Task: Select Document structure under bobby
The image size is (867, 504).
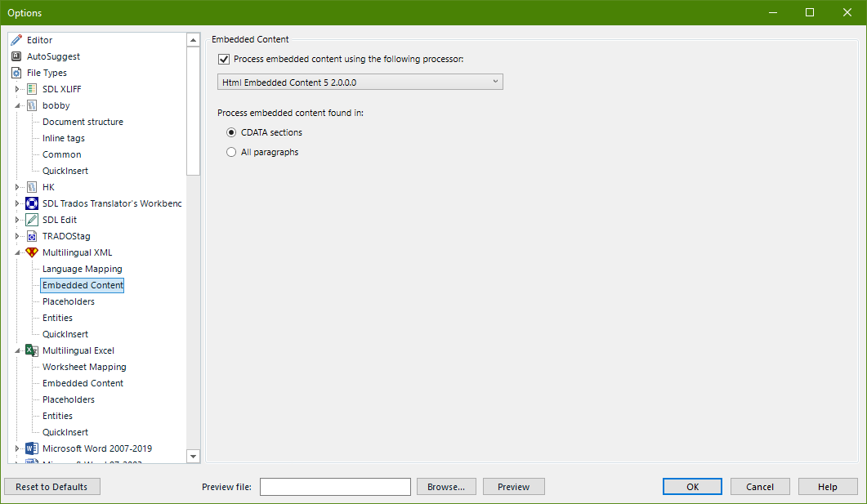Action: (83, 122)
